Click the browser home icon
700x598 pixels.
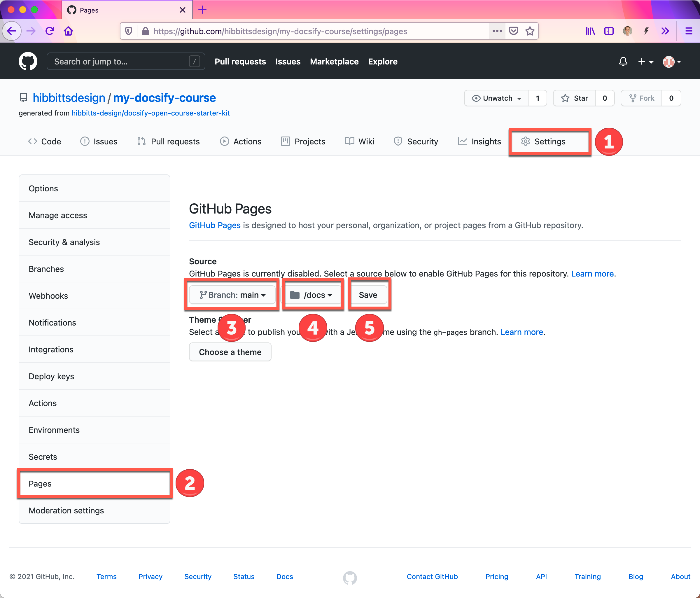point(68,31)
